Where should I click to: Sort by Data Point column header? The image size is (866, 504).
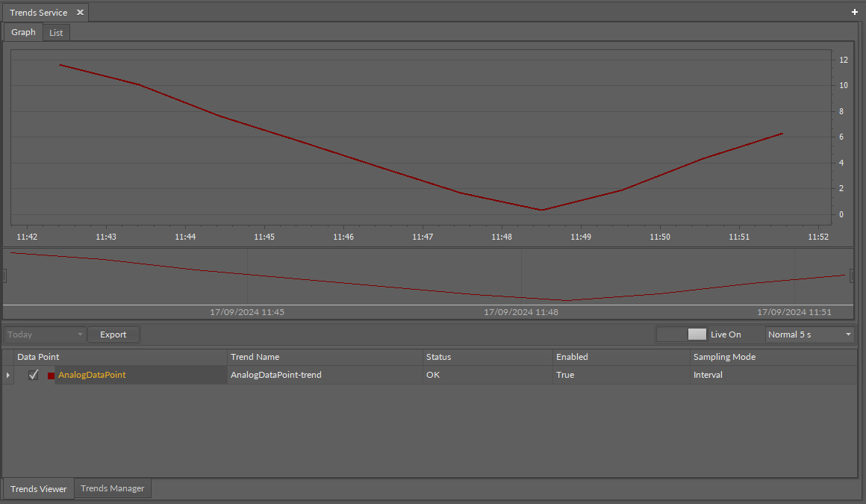[x=38, y=357]
